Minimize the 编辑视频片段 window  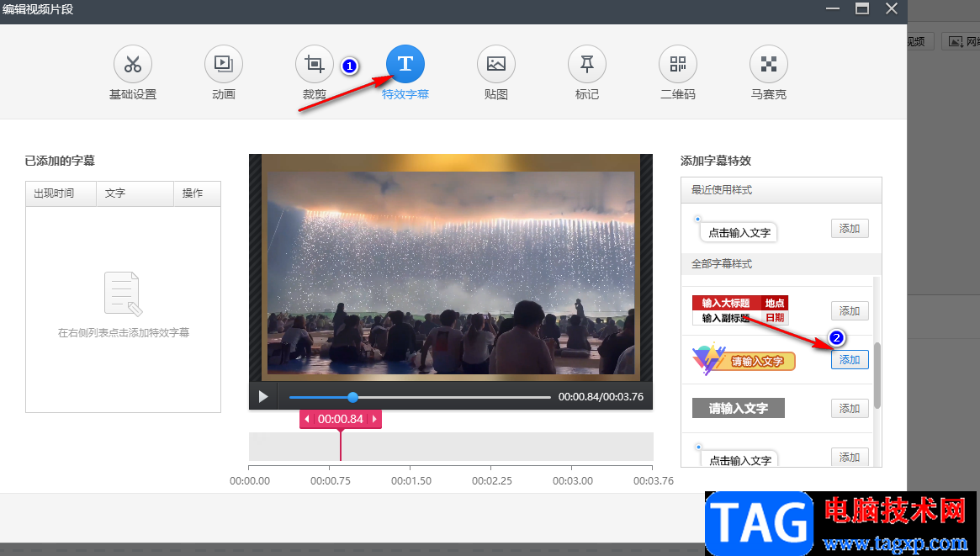[833, 8]
